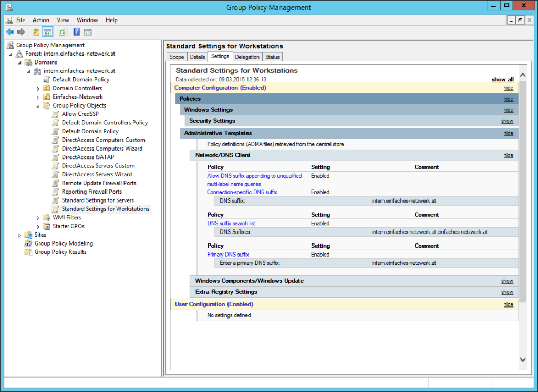Click the Forward navigation arrow
This screenshot has height=392, width=538.
click(x=21, y=31)
